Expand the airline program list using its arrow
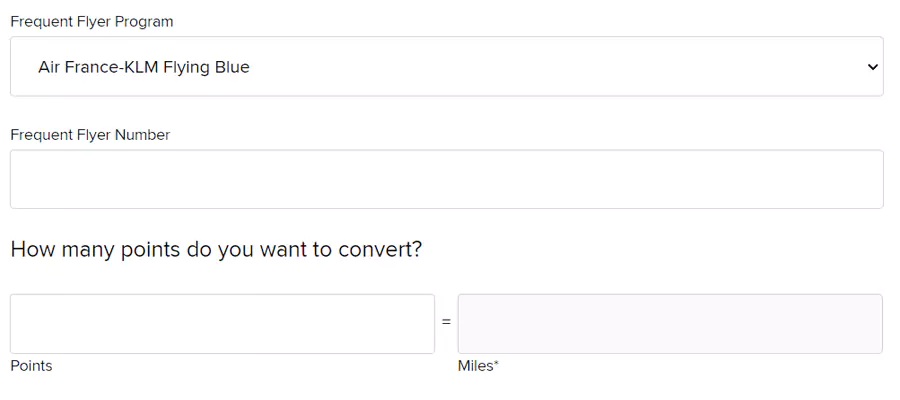 [x=872, y=67]
